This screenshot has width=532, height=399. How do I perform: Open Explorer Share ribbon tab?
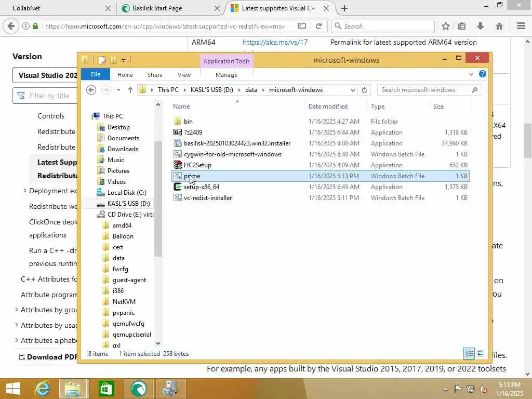155,75
